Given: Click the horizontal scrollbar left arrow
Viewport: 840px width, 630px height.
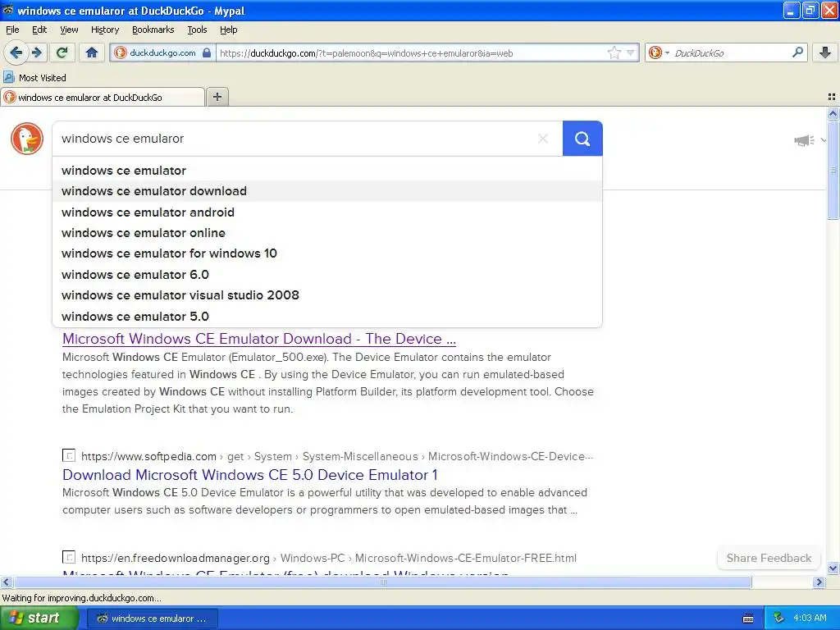Looking at the screenshot, I should pyautogui.click(x=6, y=582).
